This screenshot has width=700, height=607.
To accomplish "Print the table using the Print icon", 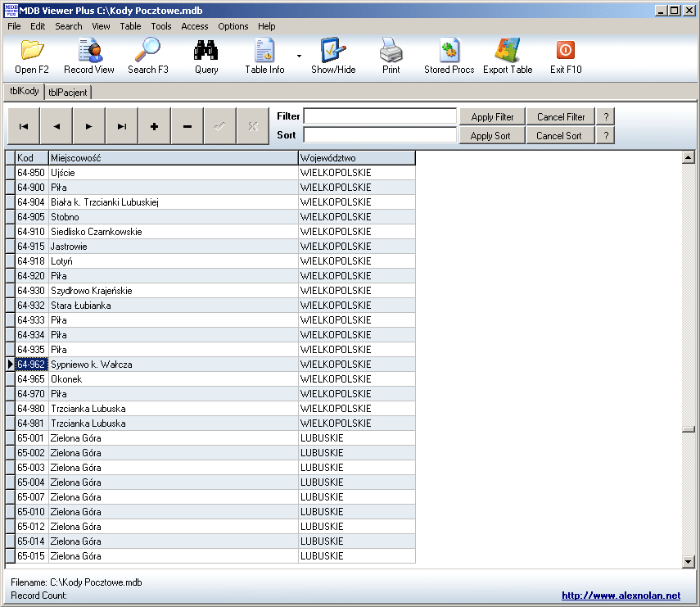I will 391,55.
